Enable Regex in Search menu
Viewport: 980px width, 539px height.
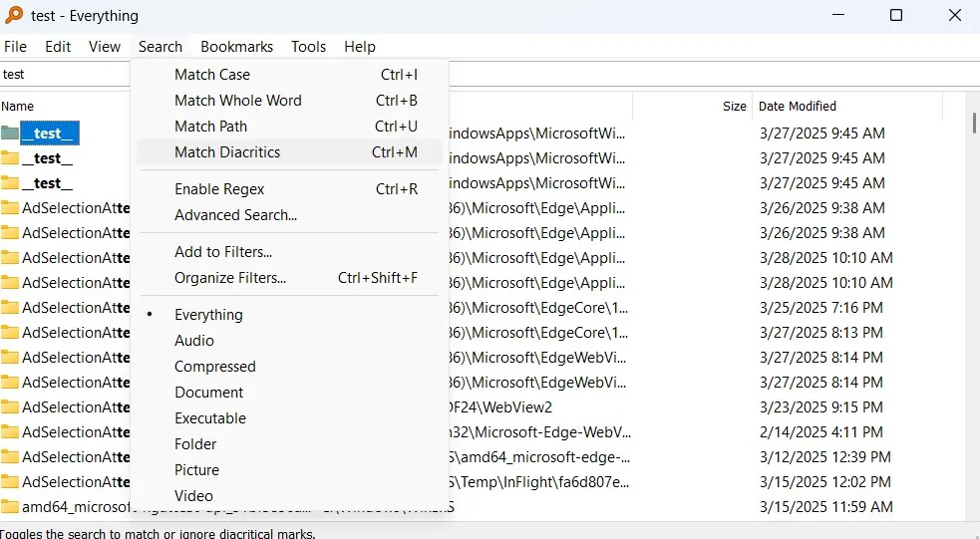click(x=219, y=189)
